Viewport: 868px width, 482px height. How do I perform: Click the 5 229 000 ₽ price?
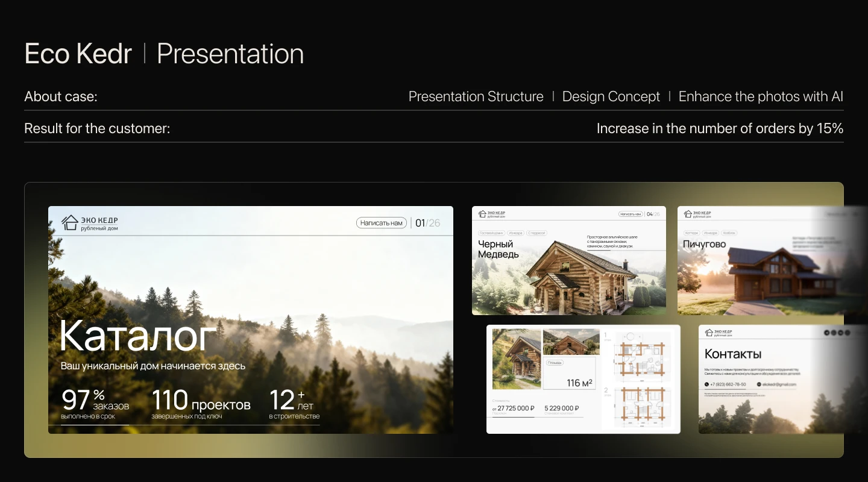click(562, 408)
